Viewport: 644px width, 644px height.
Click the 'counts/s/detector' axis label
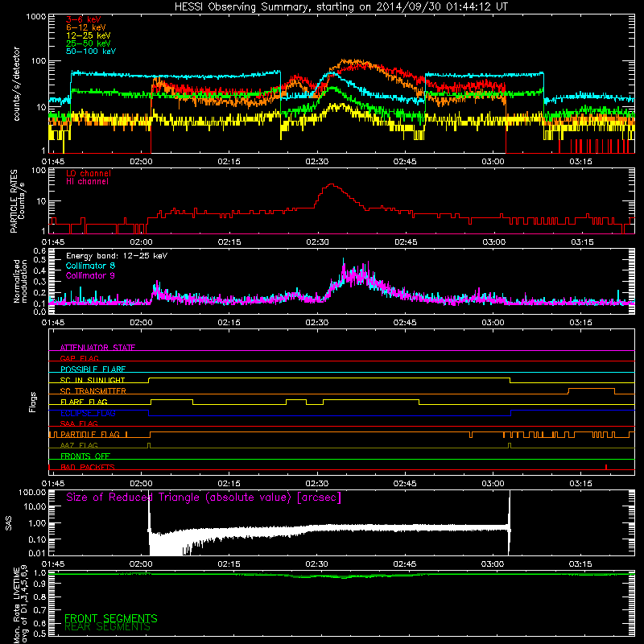(16, 84)
